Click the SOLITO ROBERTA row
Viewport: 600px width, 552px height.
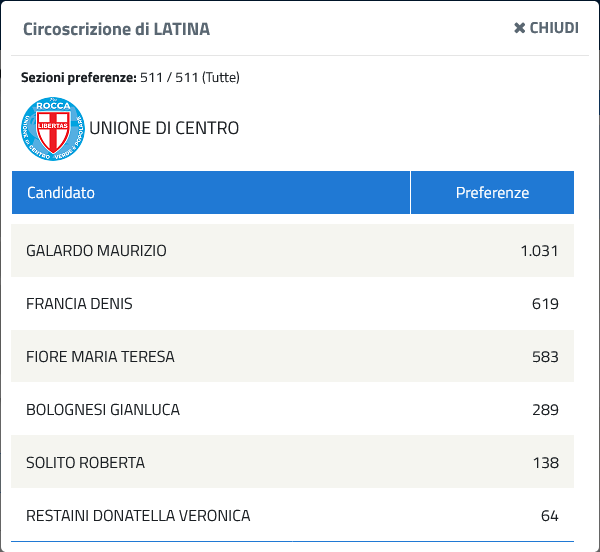point(292,462)
